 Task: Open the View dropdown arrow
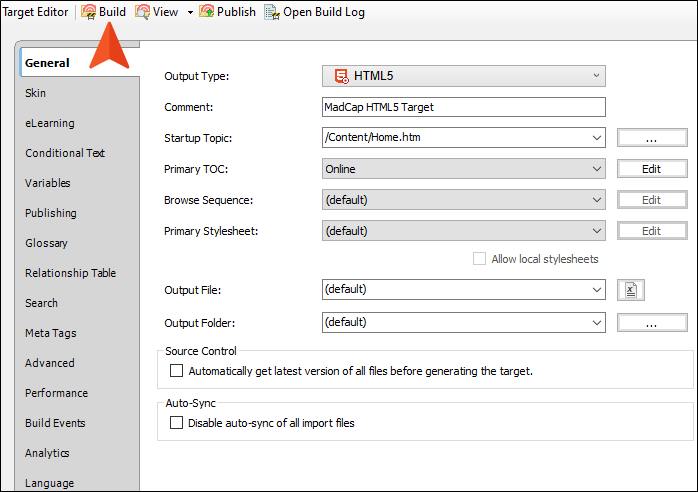(x=190, y=12)
